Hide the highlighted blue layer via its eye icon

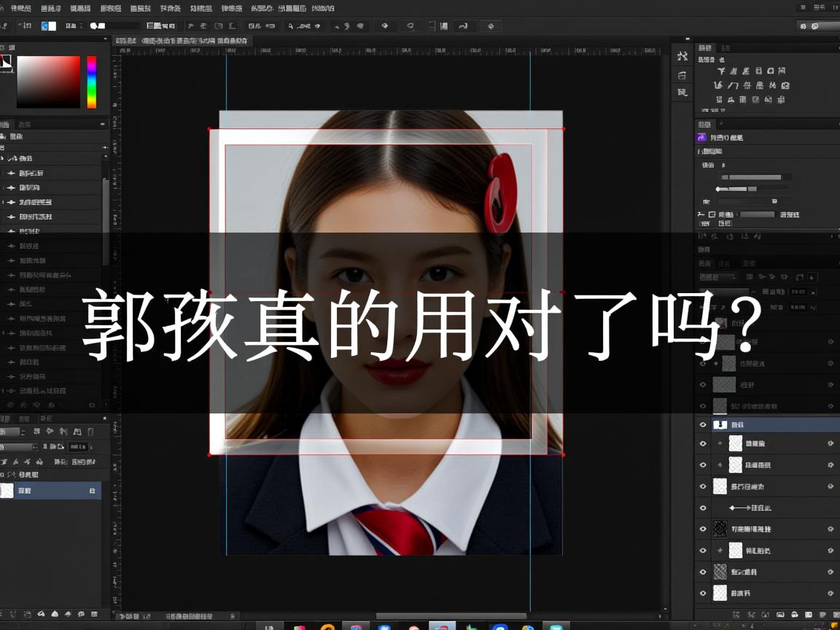[702, 424]
